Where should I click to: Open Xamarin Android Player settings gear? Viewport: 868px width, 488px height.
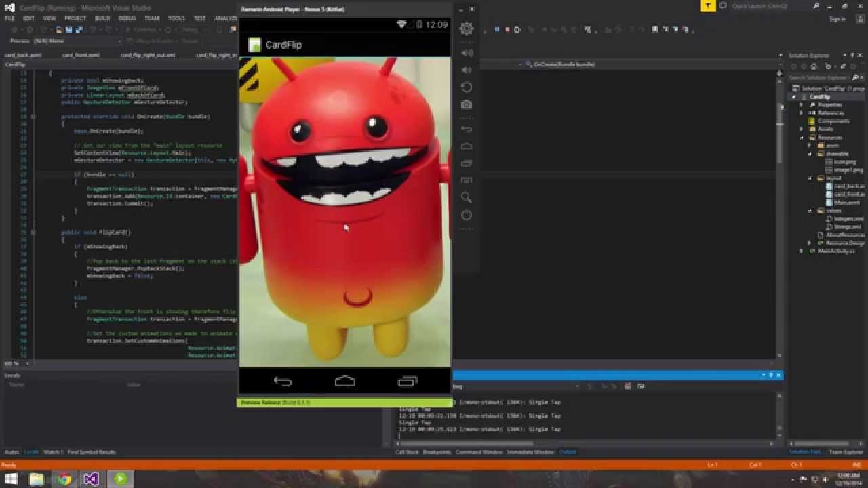pos(466,28)
